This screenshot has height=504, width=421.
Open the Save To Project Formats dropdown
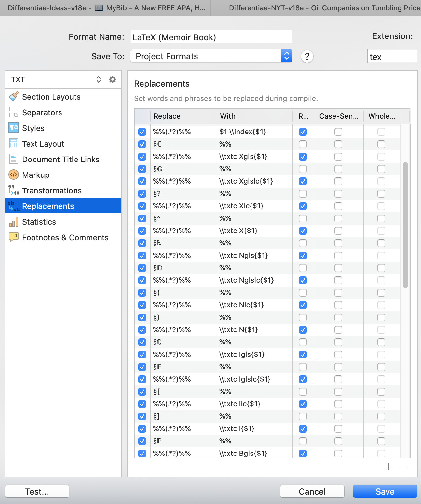tap(211, 56)
